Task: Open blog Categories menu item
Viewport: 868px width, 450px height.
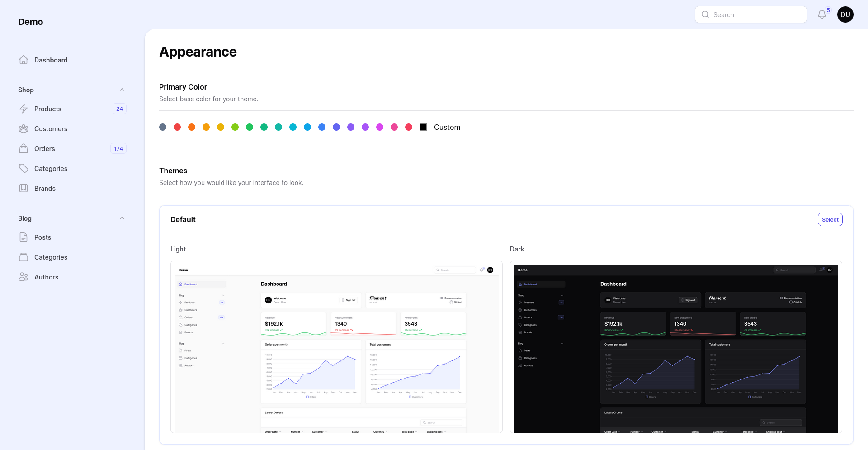Action: pos(51,257)
